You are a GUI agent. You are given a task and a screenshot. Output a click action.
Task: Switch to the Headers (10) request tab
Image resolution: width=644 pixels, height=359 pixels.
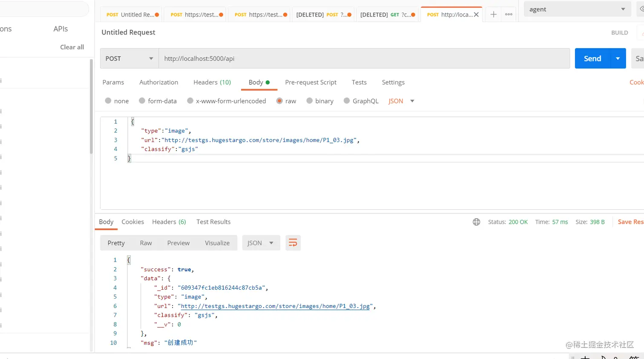[212, 82]
